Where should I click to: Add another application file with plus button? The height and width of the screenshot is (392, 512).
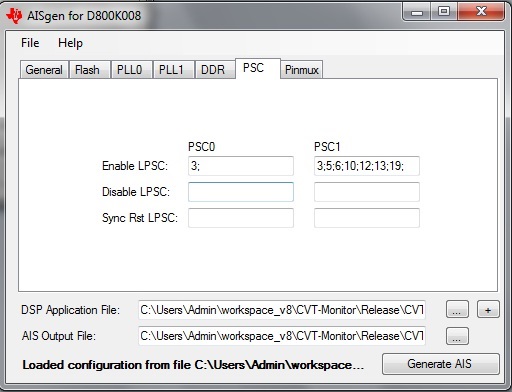[488, 309]
